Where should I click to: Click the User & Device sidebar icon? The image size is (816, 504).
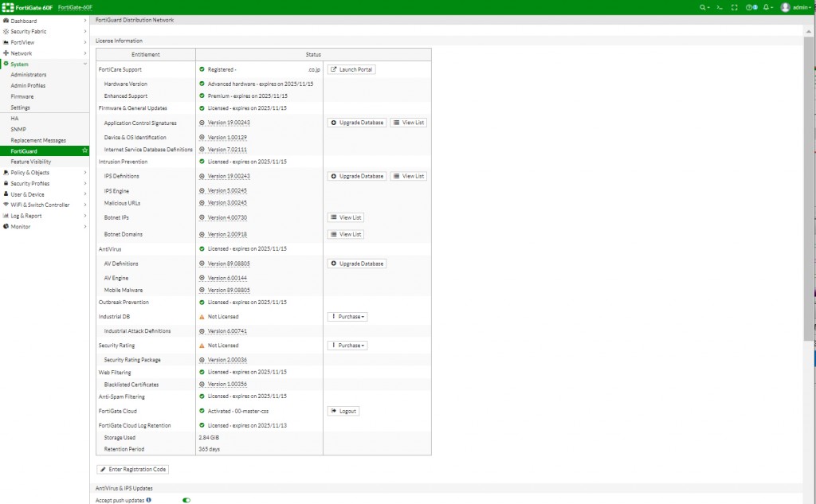click(x=6, y=194)
